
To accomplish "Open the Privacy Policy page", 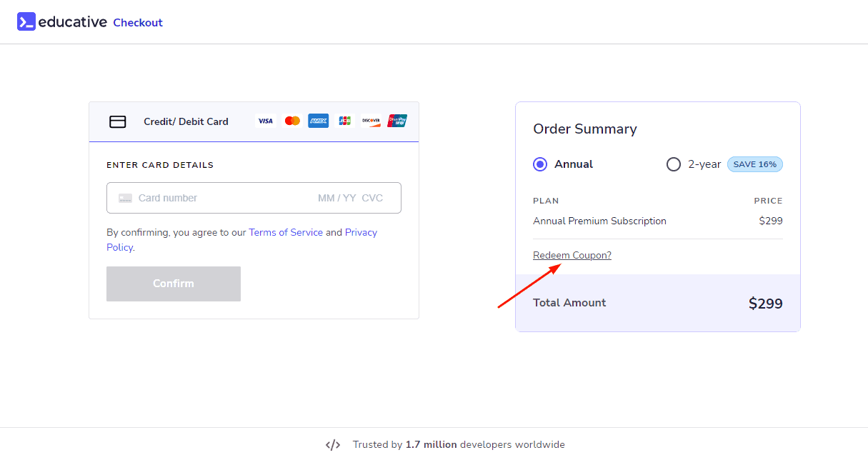I will click(361, 232).
